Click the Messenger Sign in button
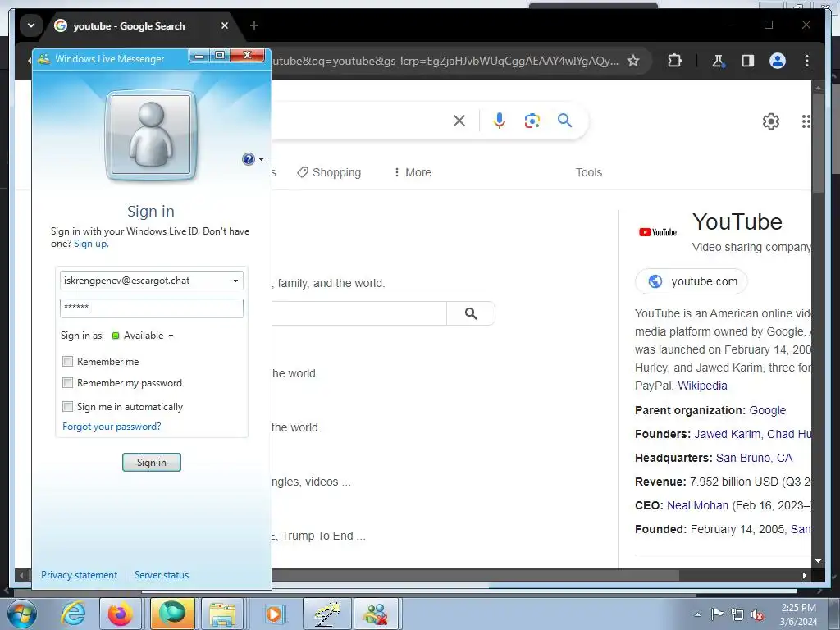Screen dimensions: 840x630 tap(152, 463)
